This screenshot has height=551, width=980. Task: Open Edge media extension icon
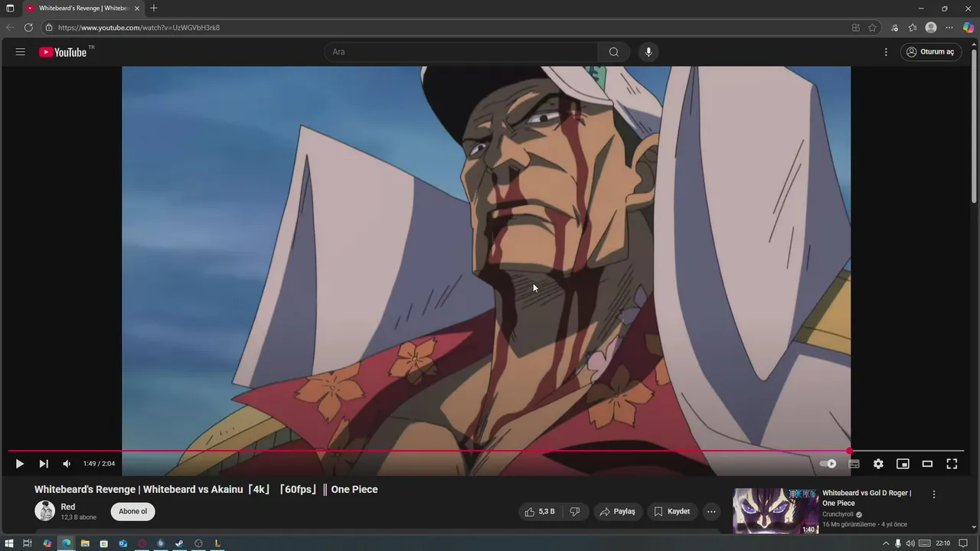click(x=894, y=28)
